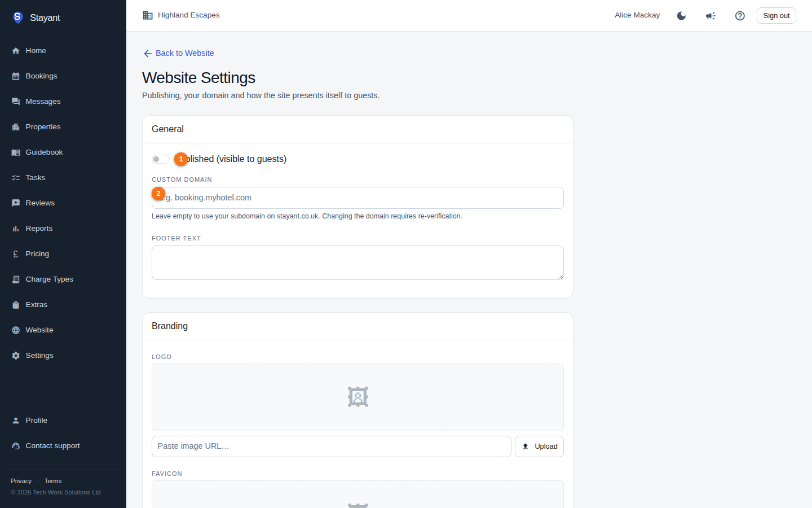The width and height of the screenshot is (812, 508).
Task: Follow the Back to Website link
Action: coord(179,53)
